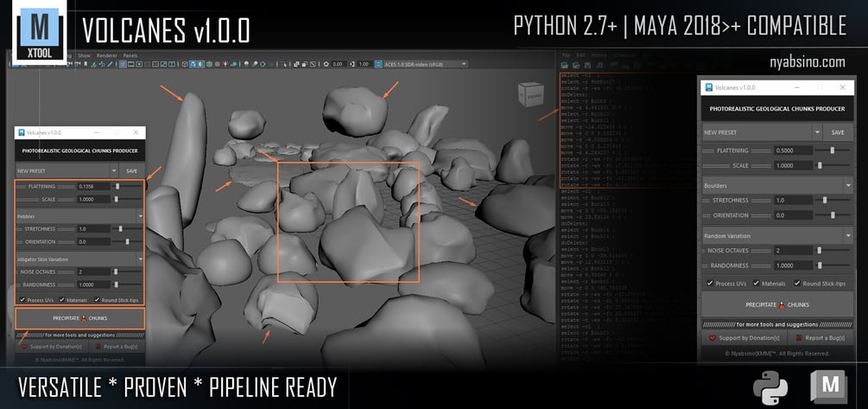Open the Script Editor File menu
This screenshot has height=409, width=868.
[566, 55]
